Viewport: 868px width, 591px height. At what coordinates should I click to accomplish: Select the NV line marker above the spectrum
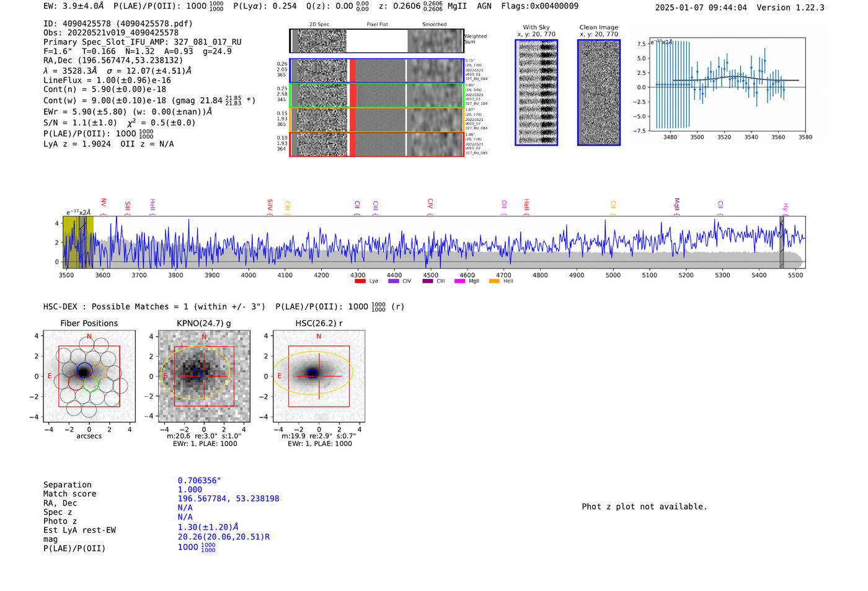click(x=104, y=206)
